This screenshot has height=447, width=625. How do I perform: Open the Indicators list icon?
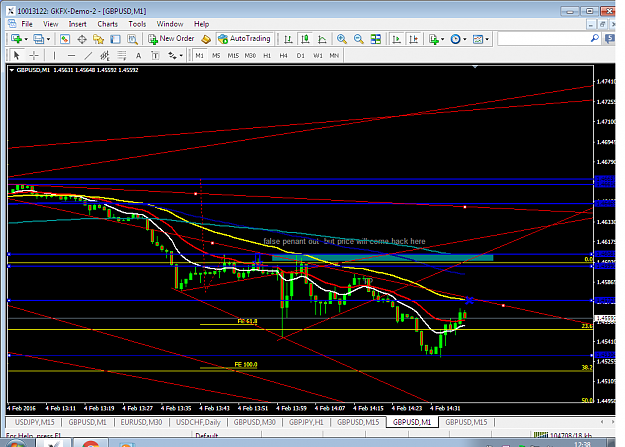(x=434, y=39)
